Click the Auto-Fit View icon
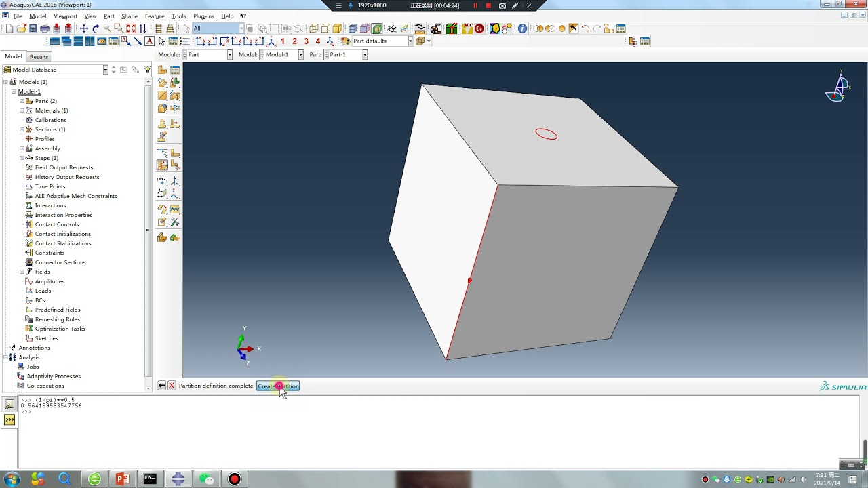 click(x=131, y=28)
